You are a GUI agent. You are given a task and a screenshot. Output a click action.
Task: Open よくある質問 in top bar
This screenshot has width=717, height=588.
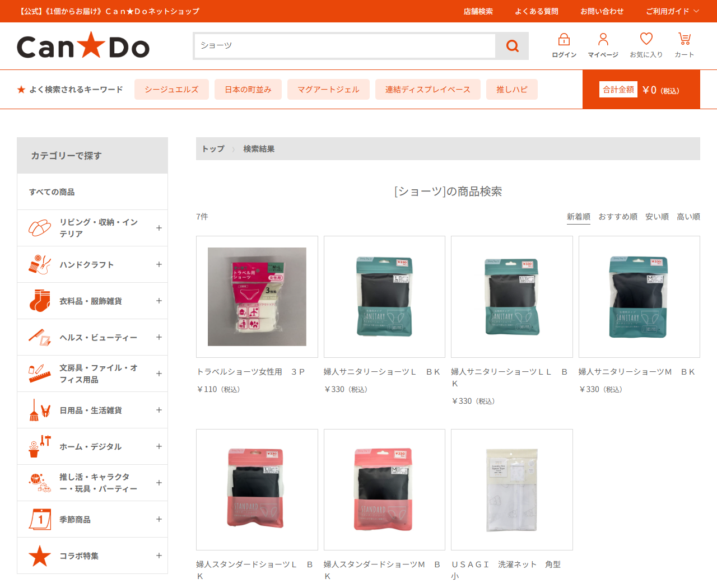537,11
